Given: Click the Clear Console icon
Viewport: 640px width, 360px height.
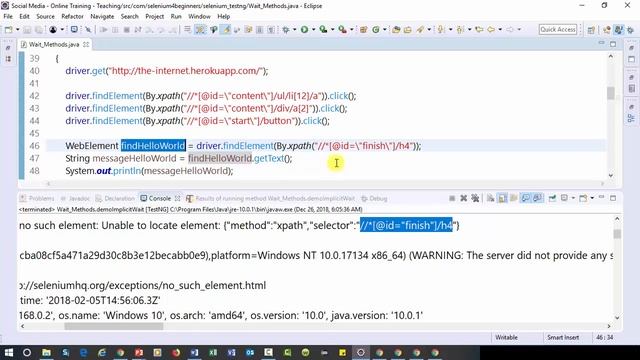Looking at the screenshot, I should click(491, 198).
